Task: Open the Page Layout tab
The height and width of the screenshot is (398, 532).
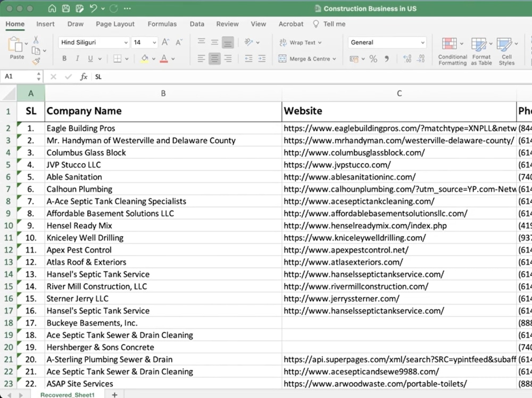Action: (115, 24)
